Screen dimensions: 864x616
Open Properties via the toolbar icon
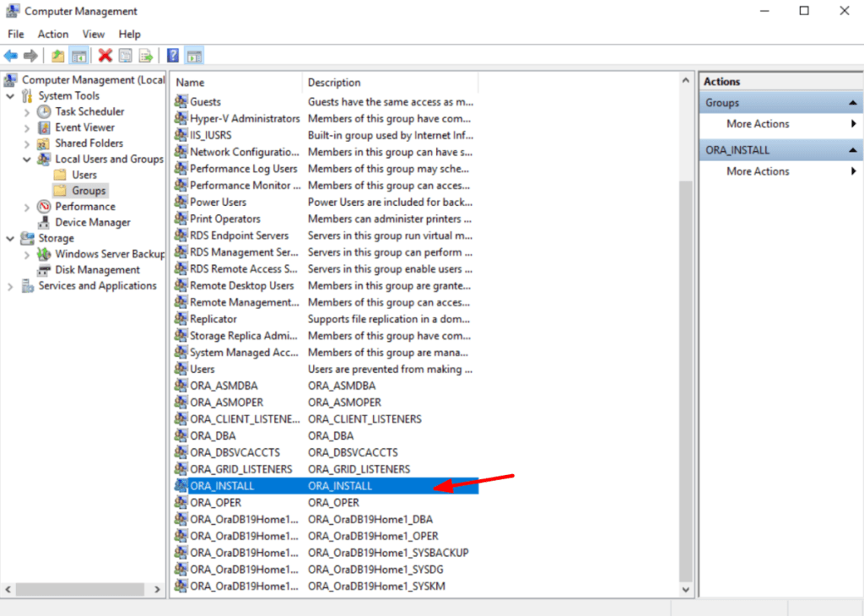pyautogui.click(x=126, y=56)
